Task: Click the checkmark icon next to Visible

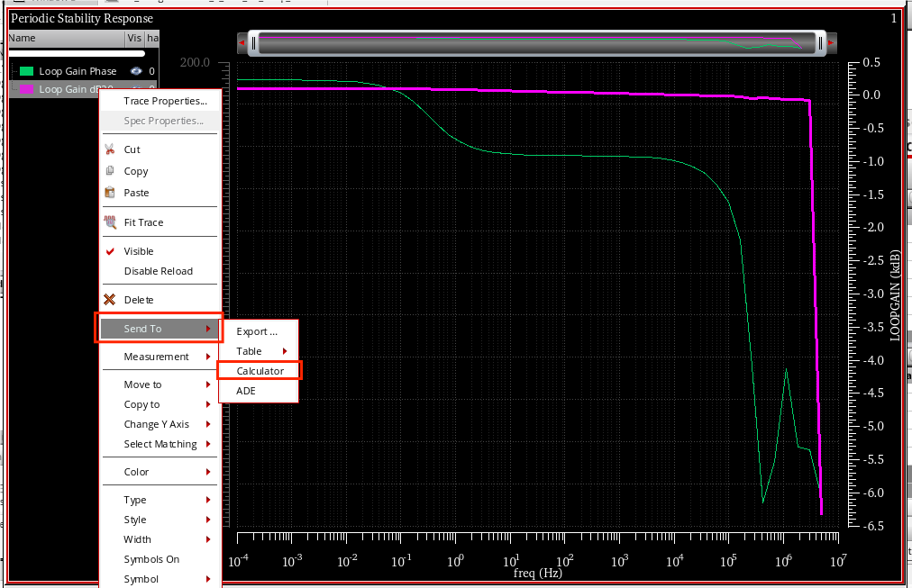Action: click(x=111, y=251)
